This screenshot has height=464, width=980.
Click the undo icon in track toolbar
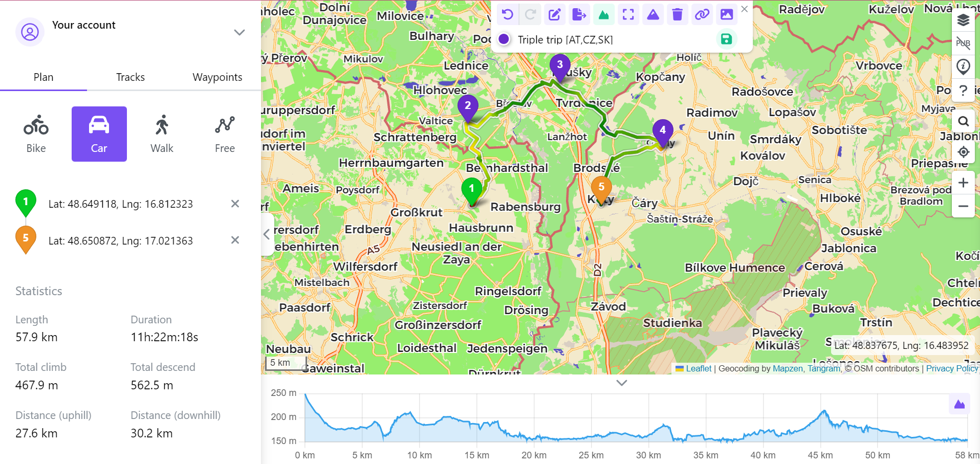pyautogui.click(x=507, y=14)
